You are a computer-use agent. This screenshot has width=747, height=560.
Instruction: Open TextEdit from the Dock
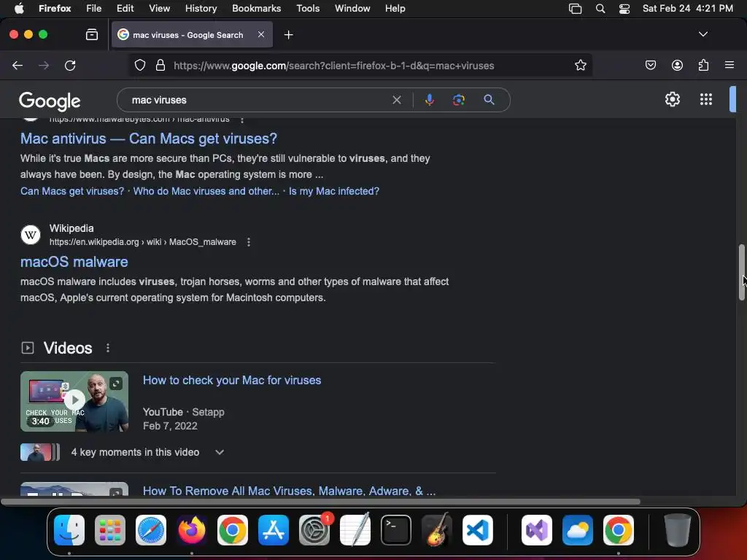355,530
